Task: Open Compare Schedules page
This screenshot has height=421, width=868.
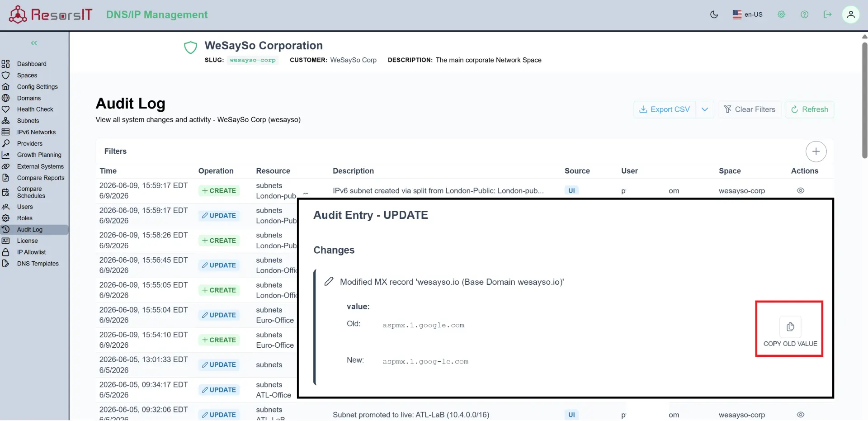Action: 31,192
